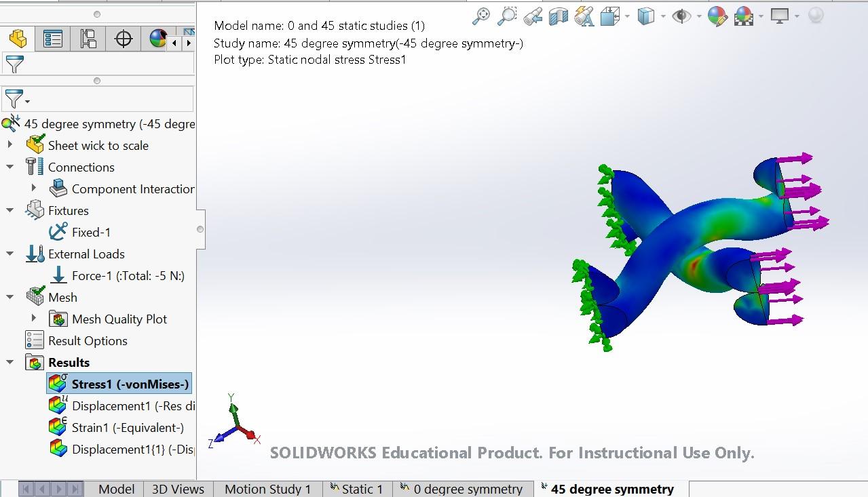
Task: Collapse the Results folder
Action: click(10, 363)
